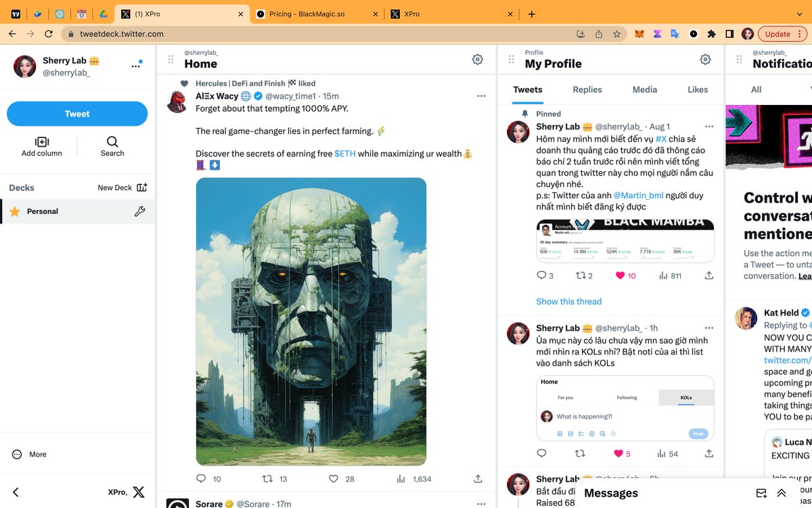Open Home column settings gear
This screenshot has height=508, width=812.
(478, 60)
